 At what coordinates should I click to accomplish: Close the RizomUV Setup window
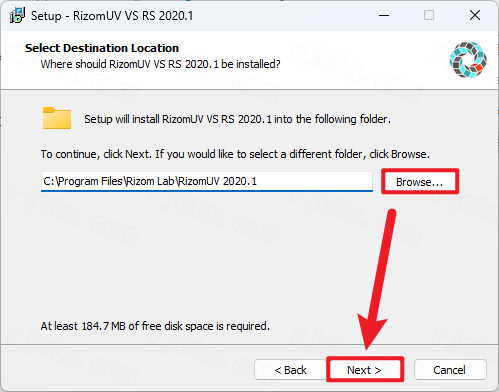click(475, 15)
